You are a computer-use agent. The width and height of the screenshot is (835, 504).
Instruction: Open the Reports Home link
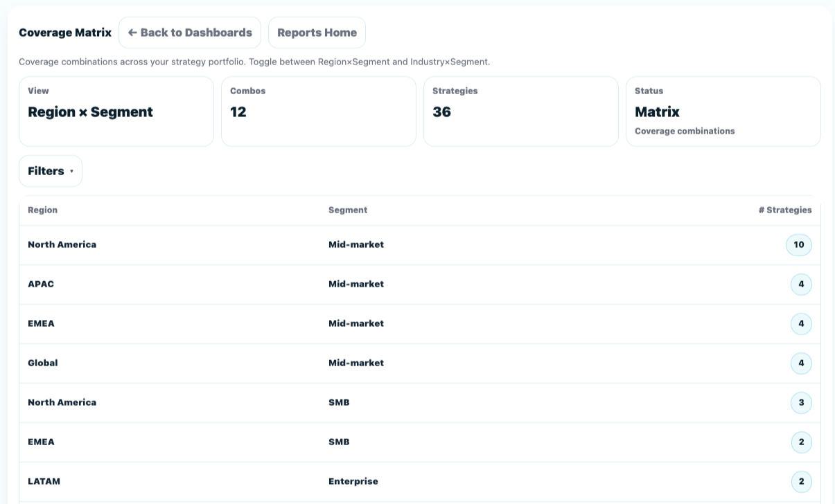317,33
